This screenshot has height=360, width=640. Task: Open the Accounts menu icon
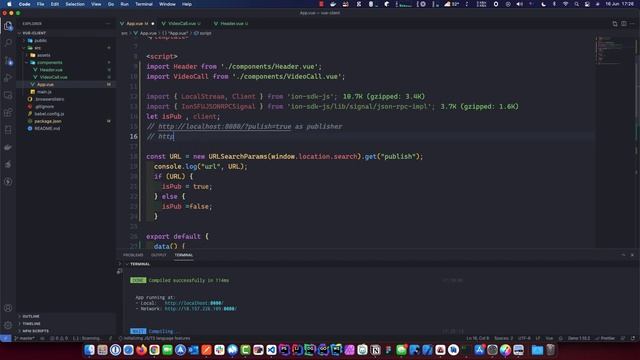click(x=8, y=308)
